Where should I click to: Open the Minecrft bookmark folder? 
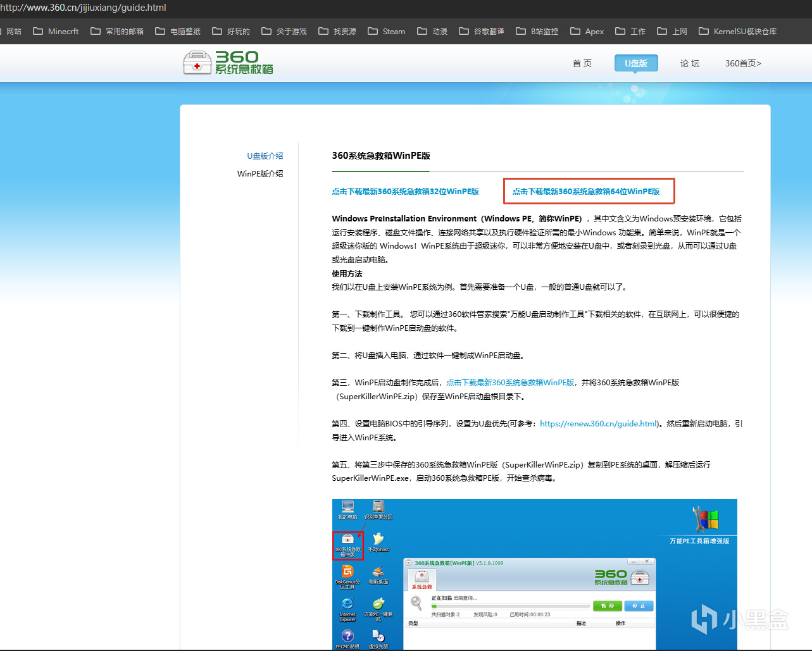56,31
